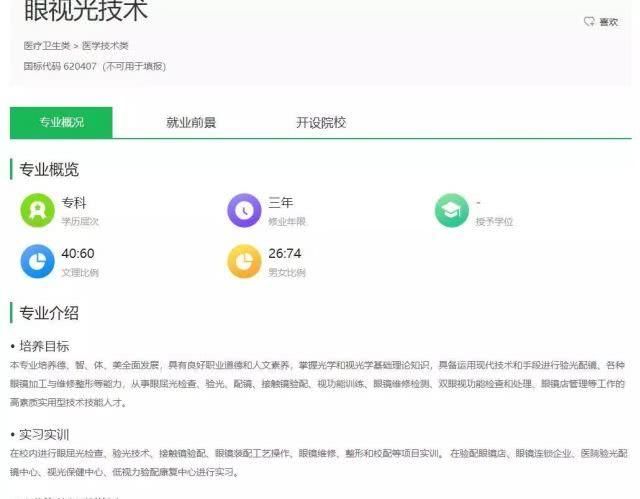Click the 高素质实用型技术技能人才 line
This screenshot has width=640, height=499.
coord(68,402)
